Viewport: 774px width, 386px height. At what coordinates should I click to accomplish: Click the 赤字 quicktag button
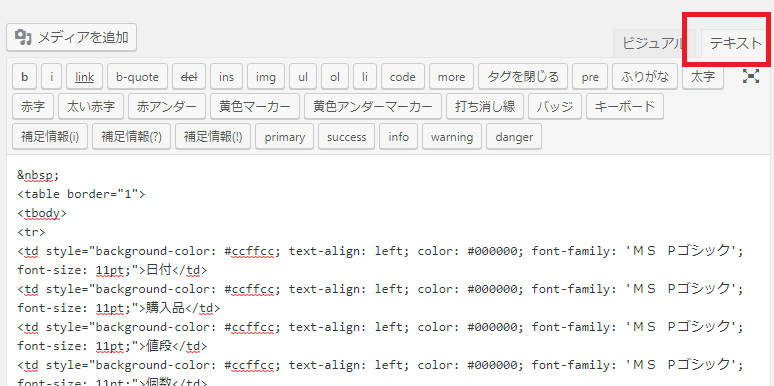coord(33,107)
